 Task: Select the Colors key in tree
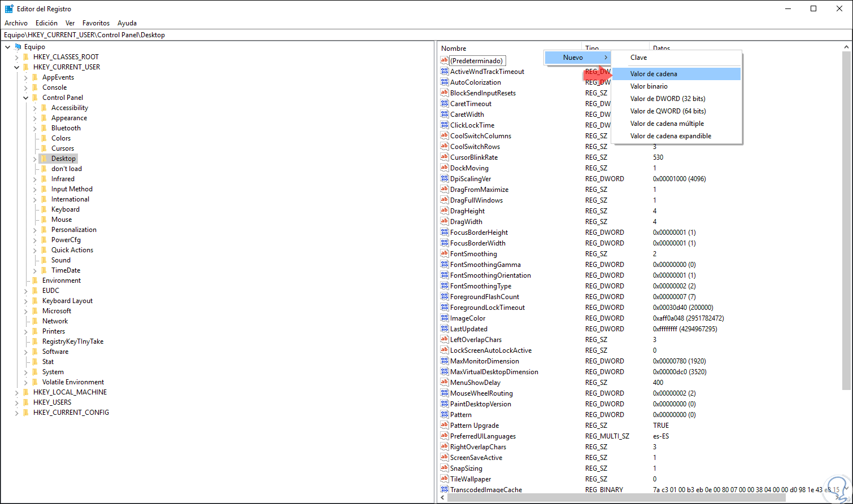(61, 138)
